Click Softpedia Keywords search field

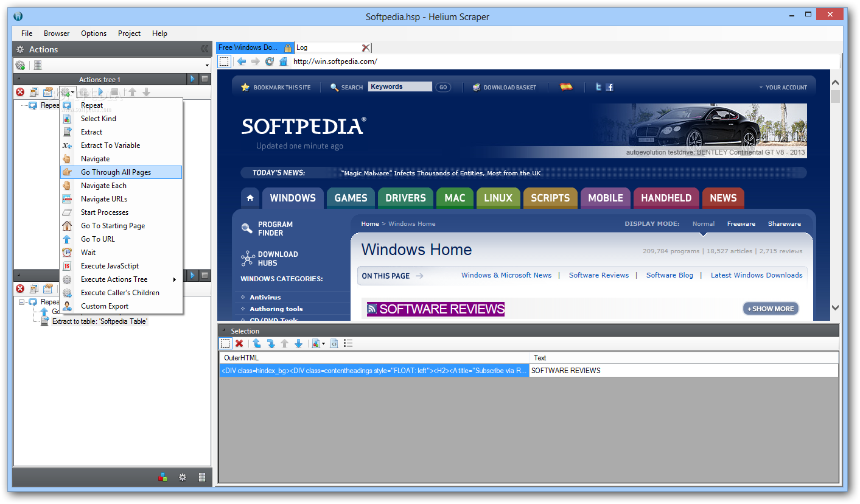(400, 87)
